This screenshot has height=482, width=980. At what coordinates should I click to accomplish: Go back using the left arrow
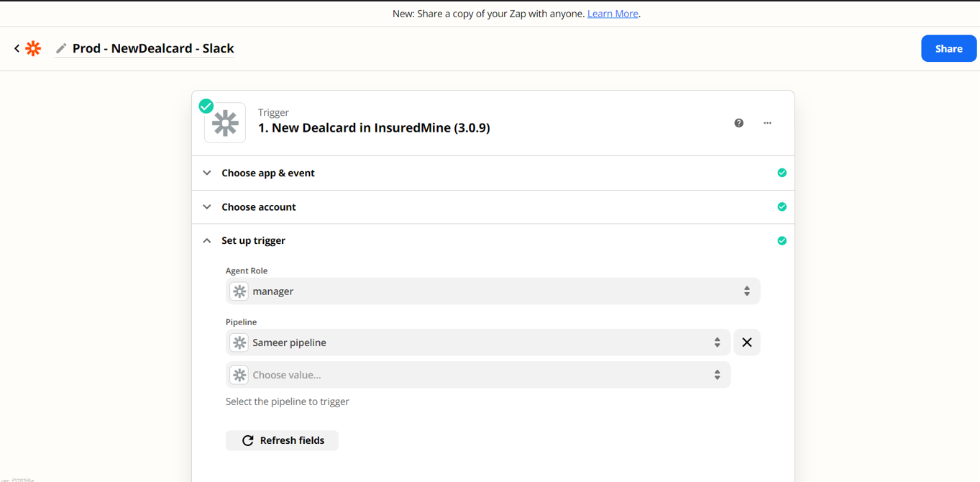click(17, 48)
